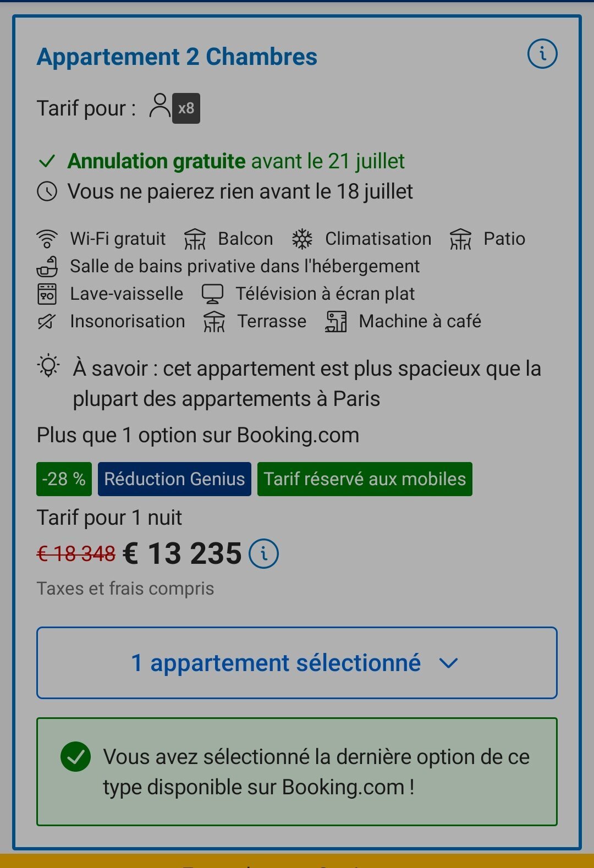Tap the price details info icon
Image resolution: width=594 pixels, height=868 pixels.
pos(264,553)
